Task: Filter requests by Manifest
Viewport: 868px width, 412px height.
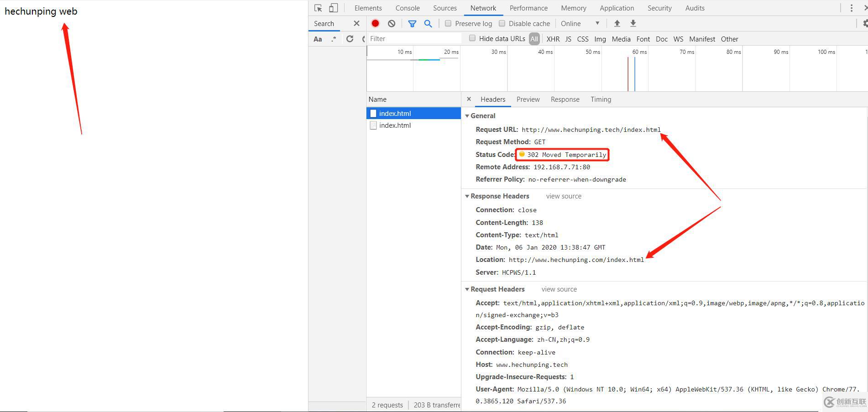Action: click(702, 39)
